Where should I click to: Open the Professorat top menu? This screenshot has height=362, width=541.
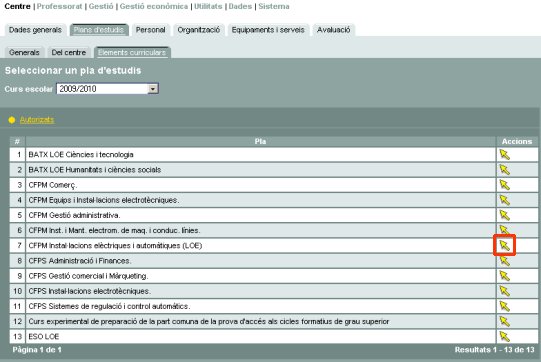[x=59, y=6]
